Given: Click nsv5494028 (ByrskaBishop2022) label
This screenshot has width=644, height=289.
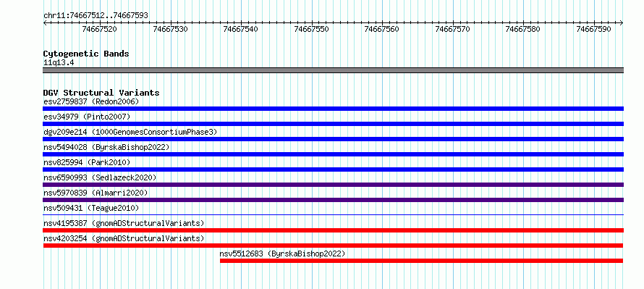Looking at the screenshot, I should pyautogui.click(x=106, y=147).
